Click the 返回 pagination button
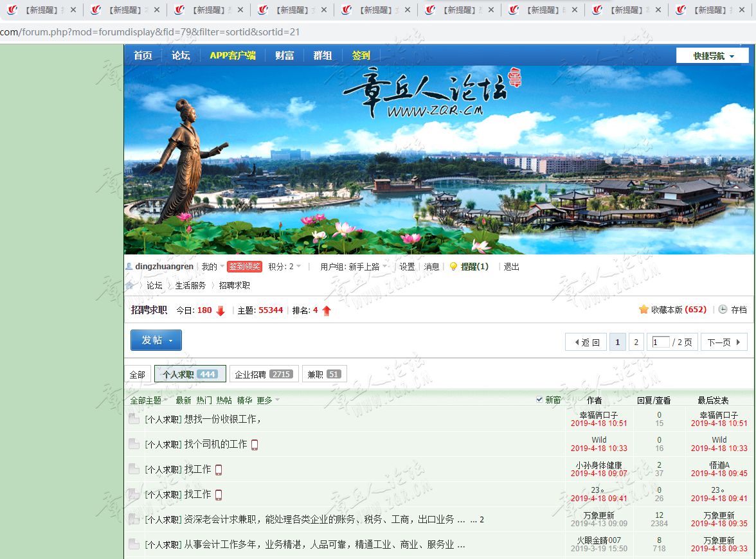 tap(586, 342)
